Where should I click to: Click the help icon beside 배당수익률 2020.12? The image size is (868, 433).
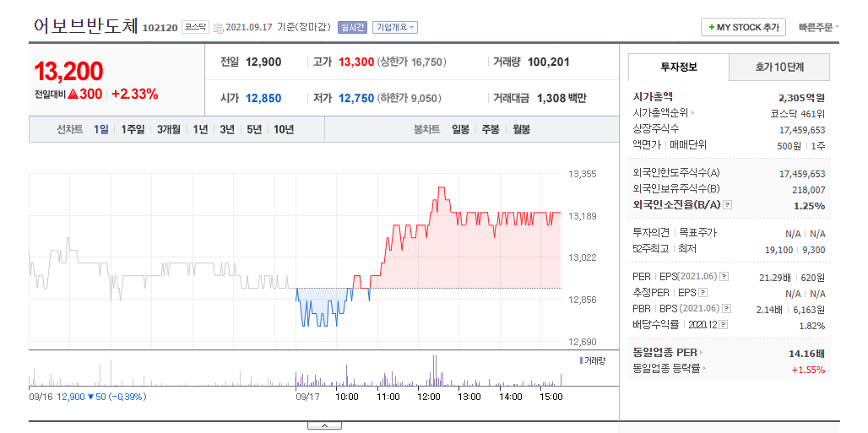click(723, 324)
